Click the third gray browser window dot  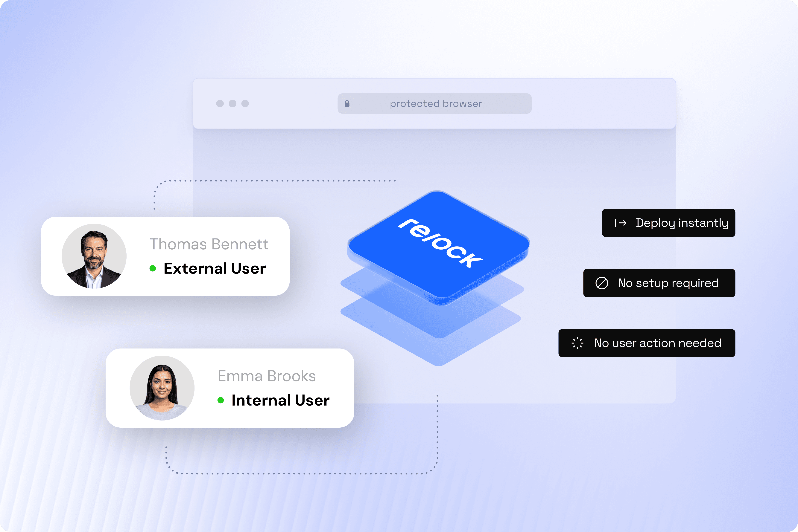click(245, 103)
